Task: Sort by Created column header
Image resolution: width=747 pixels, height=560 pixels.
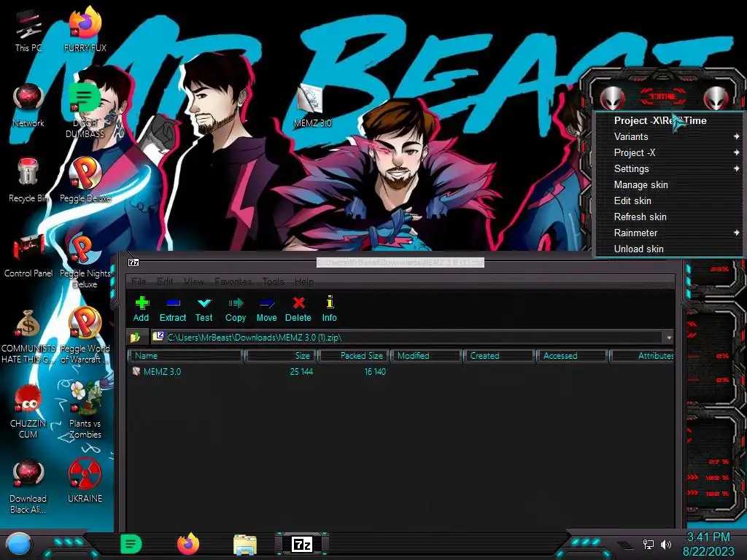Action: click(499, 356)
